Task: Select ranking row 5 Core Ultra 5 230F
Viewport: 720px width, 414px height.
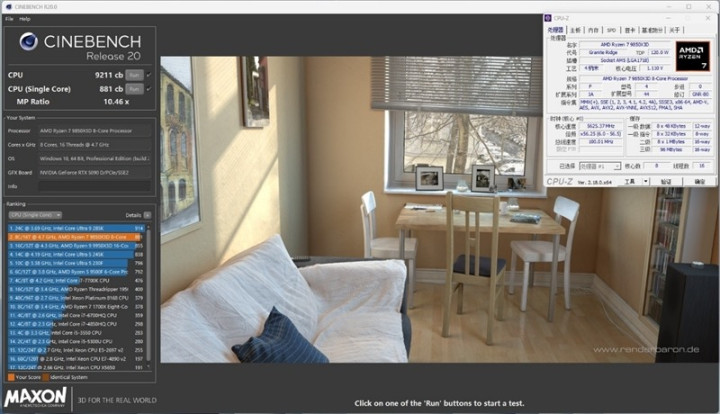Action: [76, 263]
